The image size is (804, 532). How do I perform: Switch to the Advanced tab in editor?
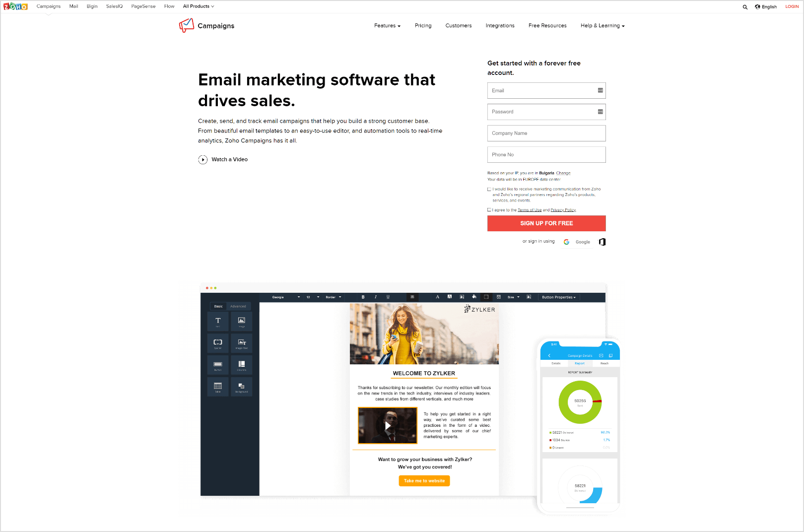(238, 306)
